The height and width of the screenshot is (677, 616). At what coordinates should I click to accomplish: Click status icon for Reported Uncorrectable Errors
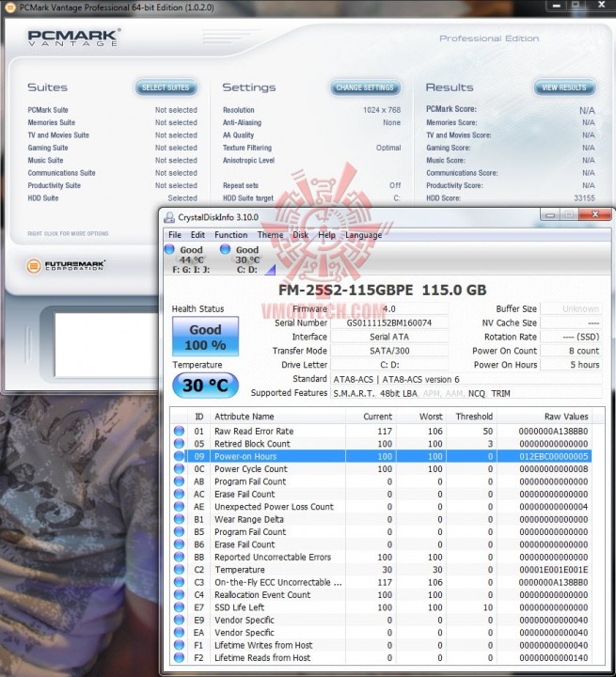(x=179, y=557)
